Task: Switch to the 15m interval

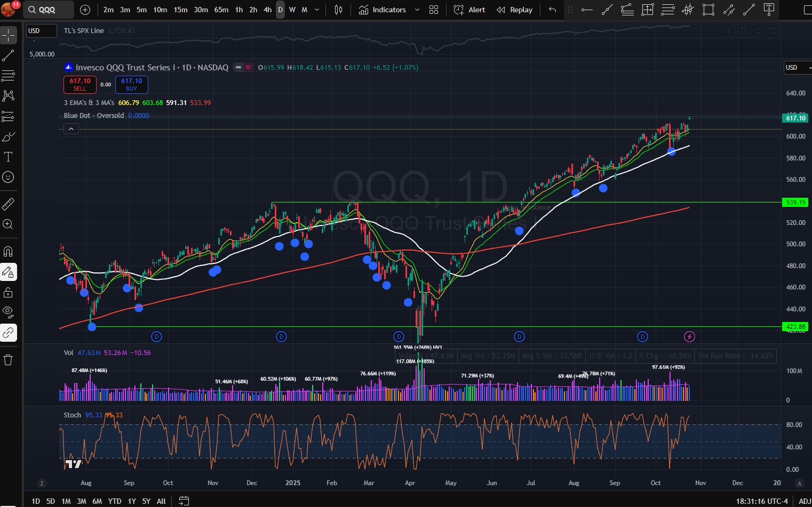Action: (181, 10)
